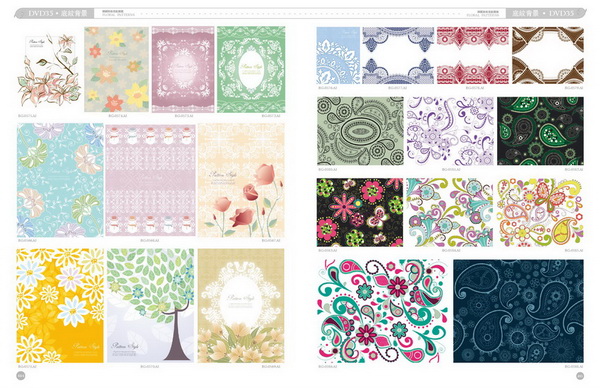
Task: Select the pink snowman lace pattern thumbnail
Action: (150, 180)
